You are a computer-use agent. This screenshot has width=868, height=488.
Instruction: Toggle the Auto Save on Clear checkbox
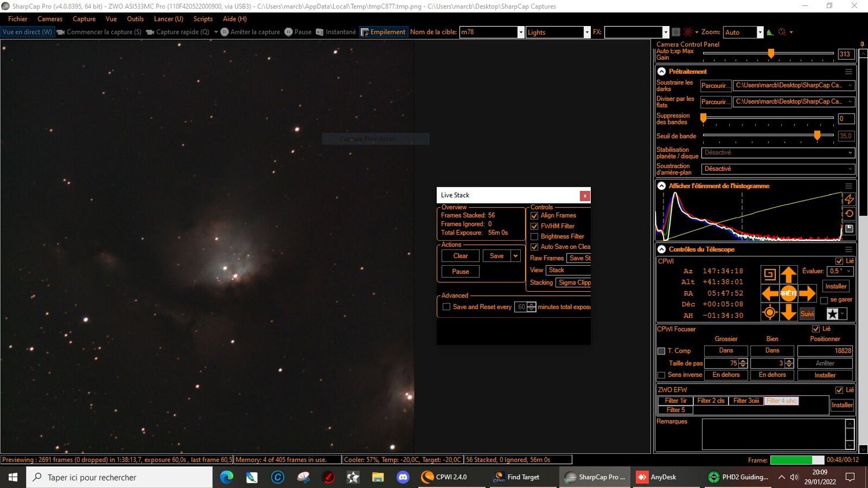click(x=534, y=247)
